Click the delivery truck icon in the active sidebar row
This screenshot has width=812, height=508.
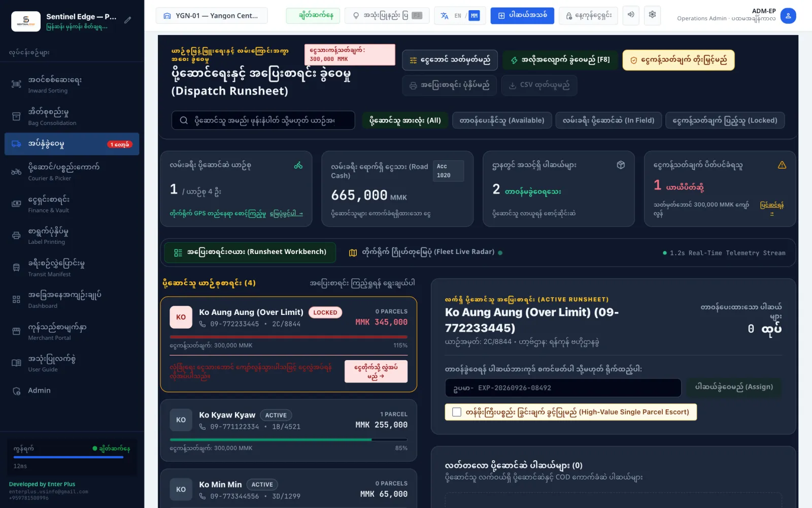(x=16, y=144)
